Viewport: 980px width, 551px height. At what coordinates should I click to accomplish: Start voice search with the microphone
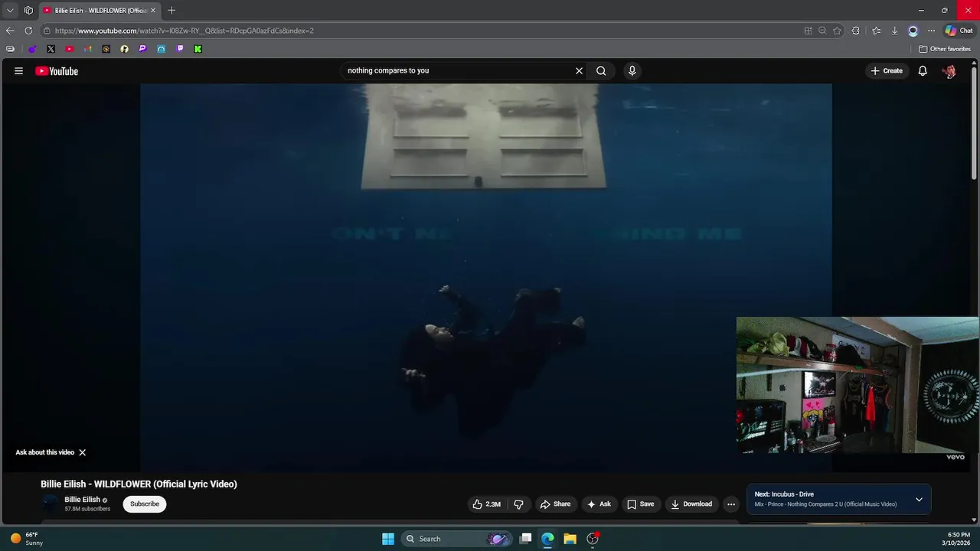(x=632, y=70)
